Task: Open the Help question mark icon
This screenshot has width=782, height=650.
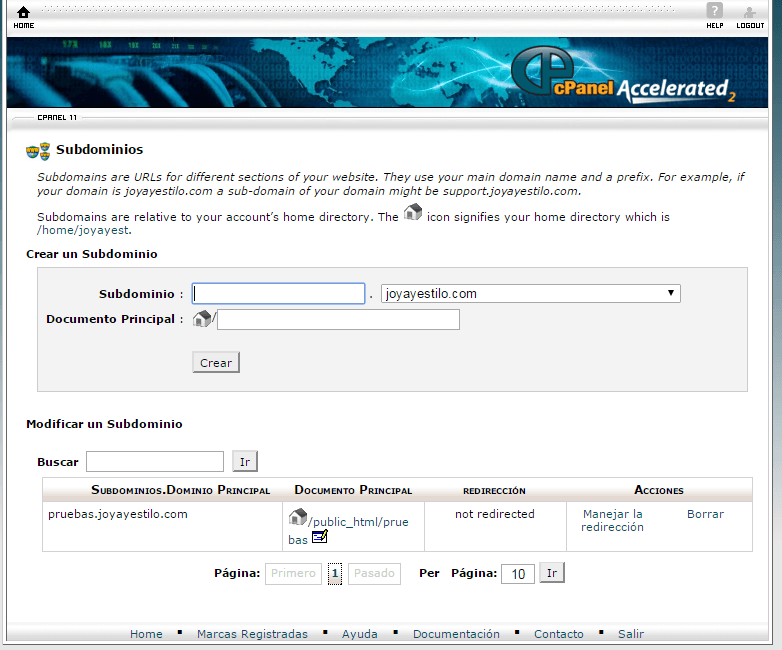Action: tap(714, 10)
